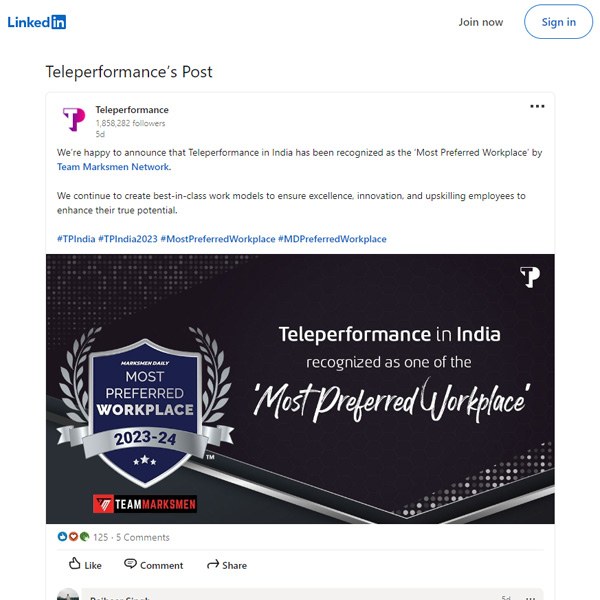
Task: Click the Share arrow icon
Action: click(x=213, y=564)
